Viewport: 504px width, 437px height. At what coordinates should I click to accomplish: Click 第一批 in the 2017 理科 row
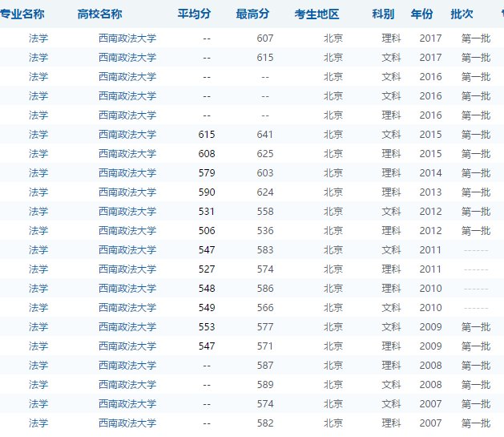[x=476, y=38]
